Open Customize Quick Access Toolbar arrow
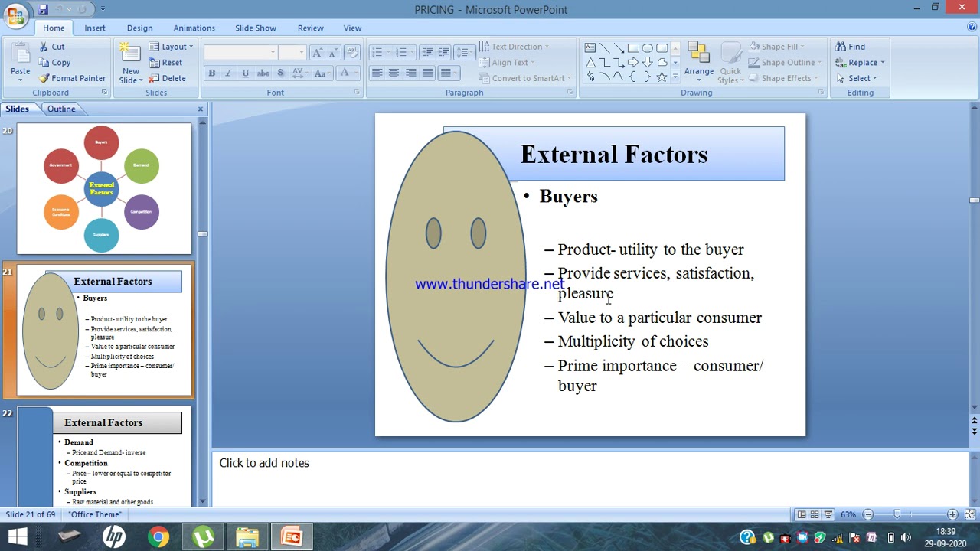Viewport: 980px width, 551px height. point(103,9)
